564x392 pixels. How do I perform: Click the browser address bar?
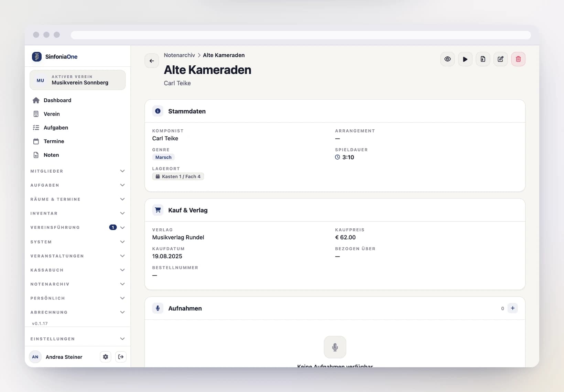tap(301, 35)
